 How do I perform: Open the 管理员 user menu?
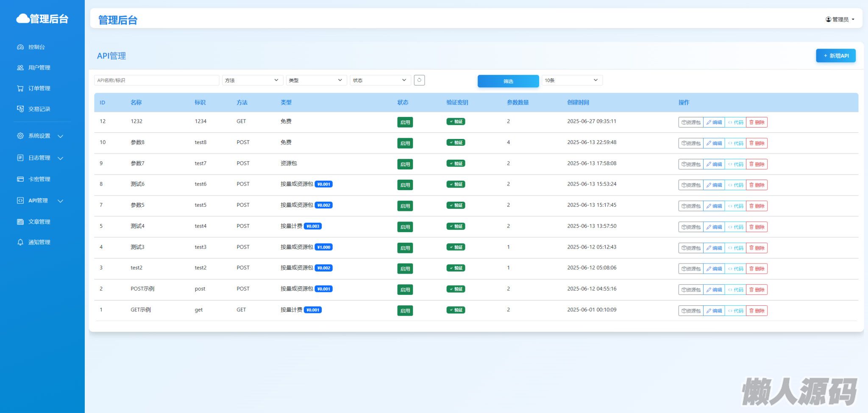(840, 19)
